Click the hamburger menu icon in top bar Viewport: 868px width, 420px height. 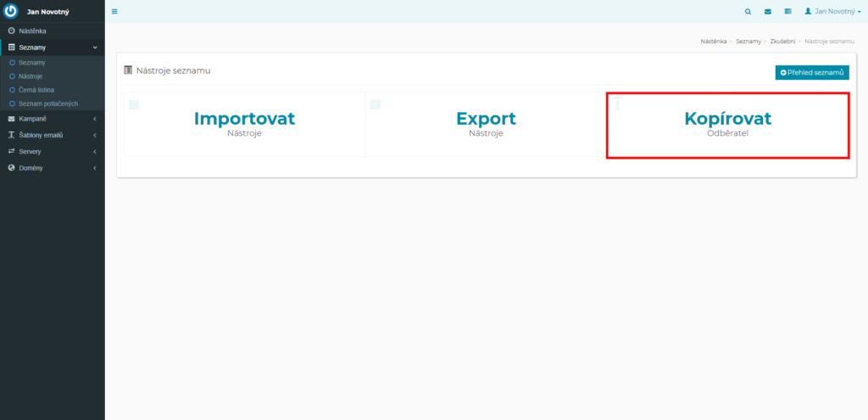pos(114,11)
